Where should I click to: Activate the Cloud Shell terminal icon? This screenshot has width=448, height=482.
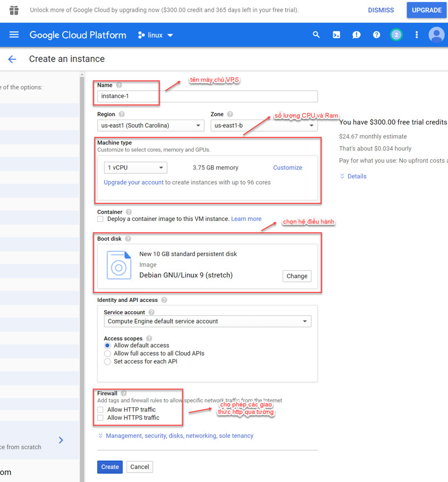(x=336, y=35)
